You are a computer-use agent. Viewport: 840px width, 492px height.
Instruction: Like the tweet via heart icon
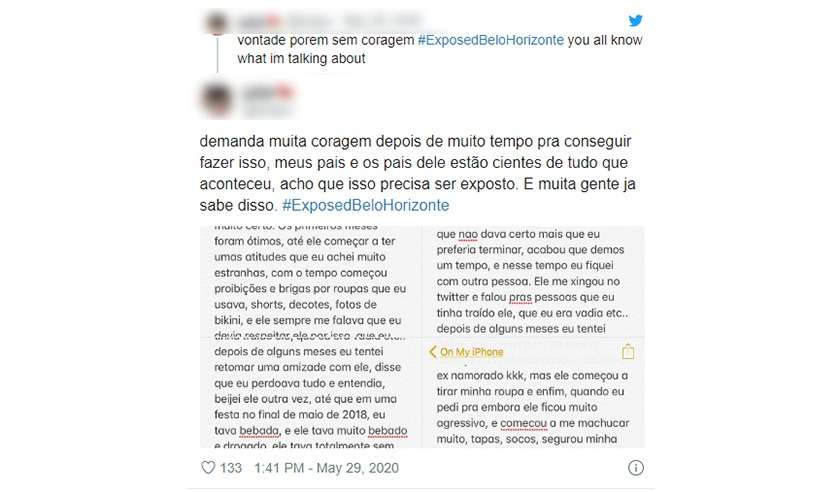point(208,467)
